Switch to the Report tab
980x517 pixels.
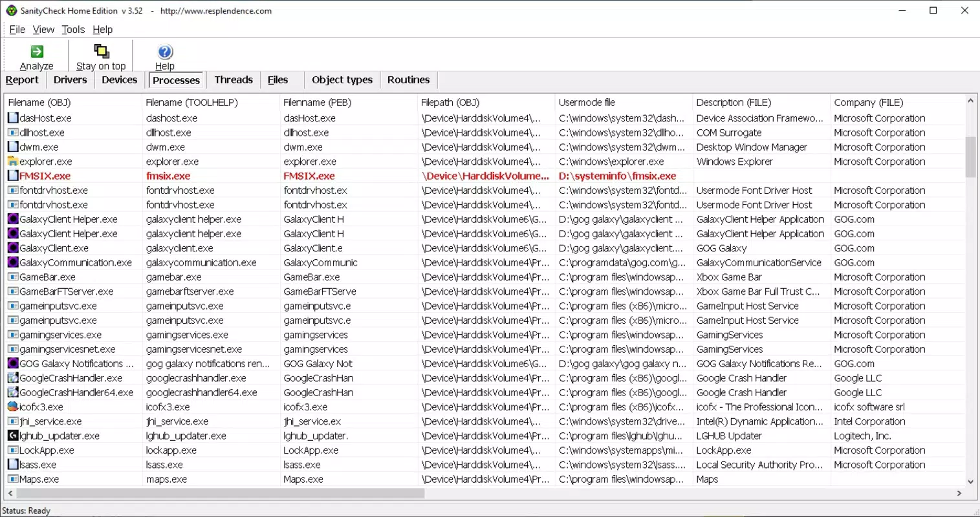coord(22,79)
